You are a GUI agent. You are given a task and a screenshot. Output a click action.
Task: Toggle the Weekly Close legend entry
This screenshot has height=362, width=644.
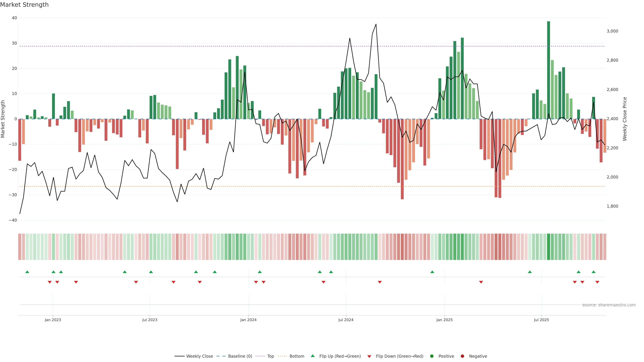200,356
